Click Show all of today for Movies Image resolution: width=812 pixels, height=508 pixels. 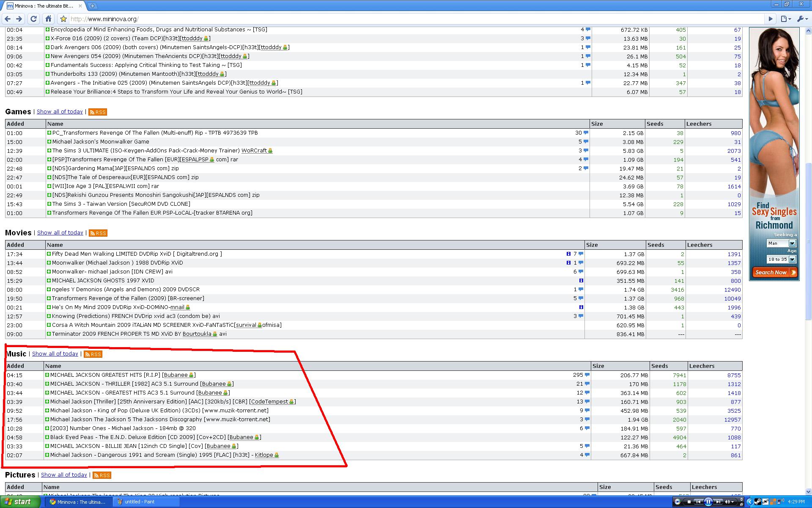coord(60,233)
